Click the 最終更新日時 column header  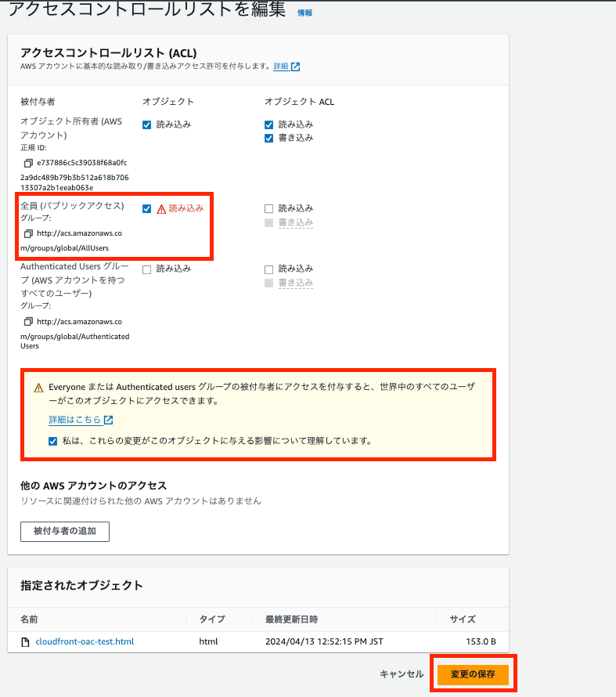coord(291,619)
